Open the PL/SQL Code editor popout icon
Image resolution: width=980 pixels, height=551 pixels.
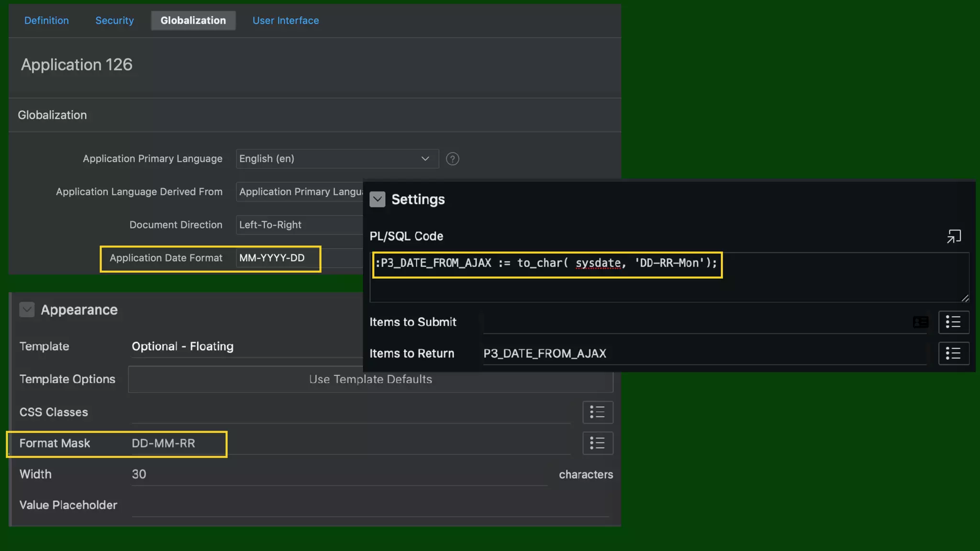tap(953, 236)
